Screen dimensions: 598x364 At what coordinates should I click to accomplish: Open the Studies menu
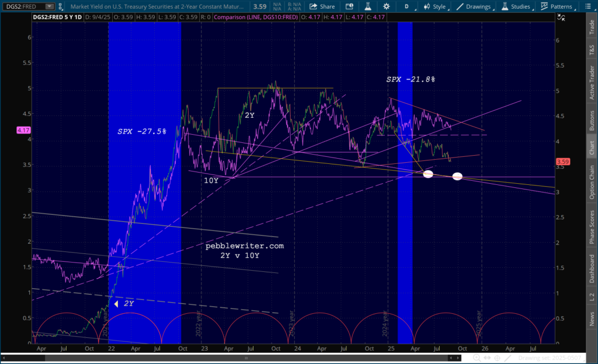(516, 6)
